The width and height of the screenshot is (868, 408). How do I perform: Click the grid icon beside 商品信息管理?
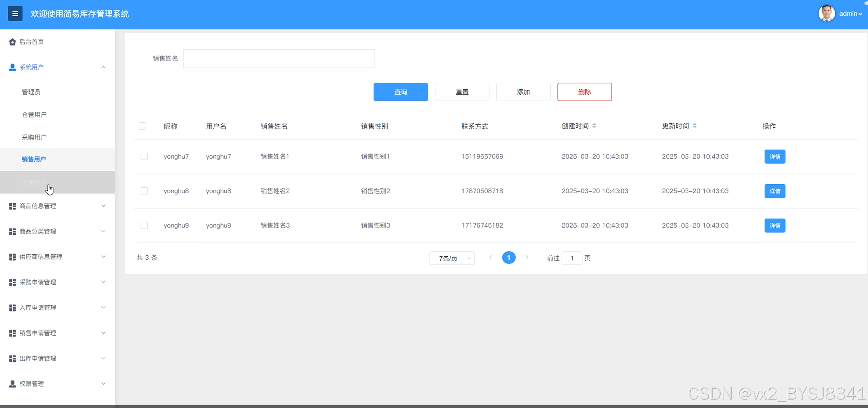coord(13,206)
